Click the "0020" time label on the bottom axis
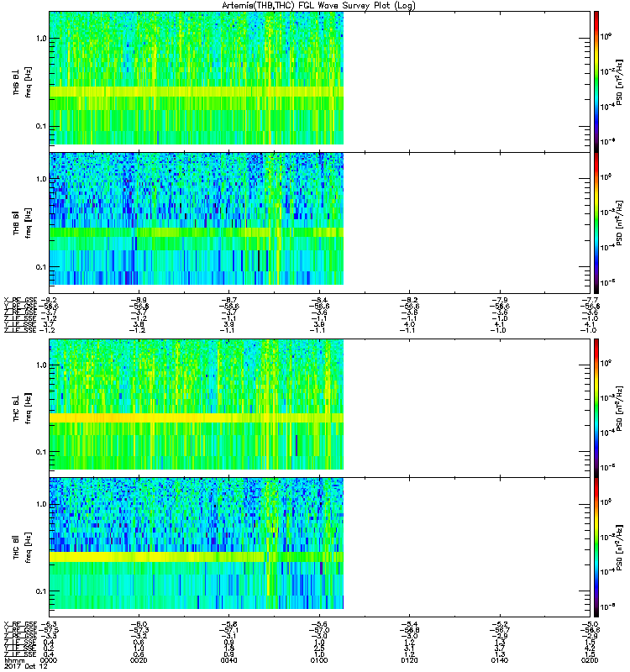 tap(139, 660)
